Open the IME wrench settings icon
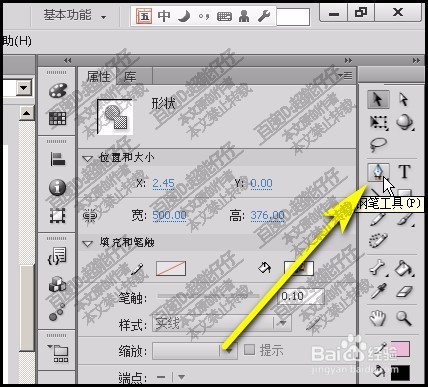 (264, 16)
